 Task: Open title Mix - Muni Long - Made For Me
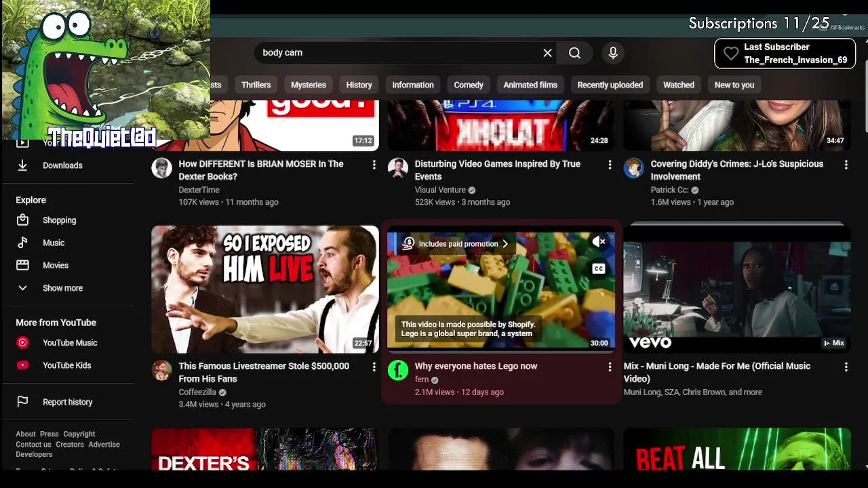click(717, 372)
